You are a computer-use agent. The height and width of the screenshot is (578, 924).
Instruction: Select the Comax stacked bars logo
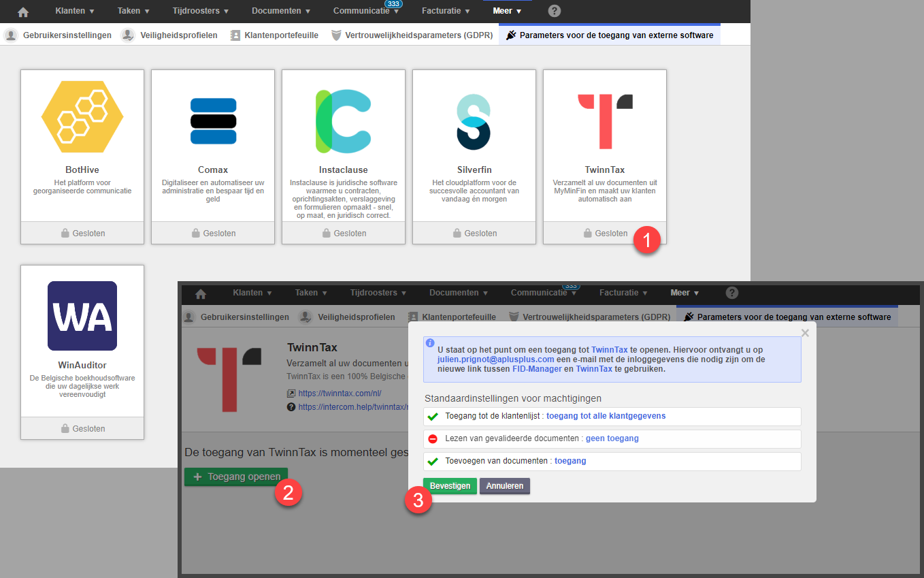(x=213, y=121)
